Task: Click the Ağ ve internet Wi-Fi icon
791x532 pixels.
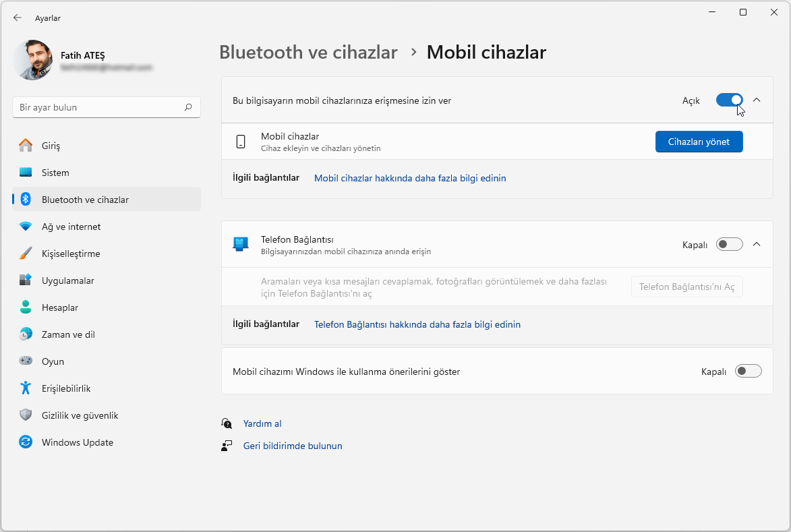Action: [x=26, y=227]
